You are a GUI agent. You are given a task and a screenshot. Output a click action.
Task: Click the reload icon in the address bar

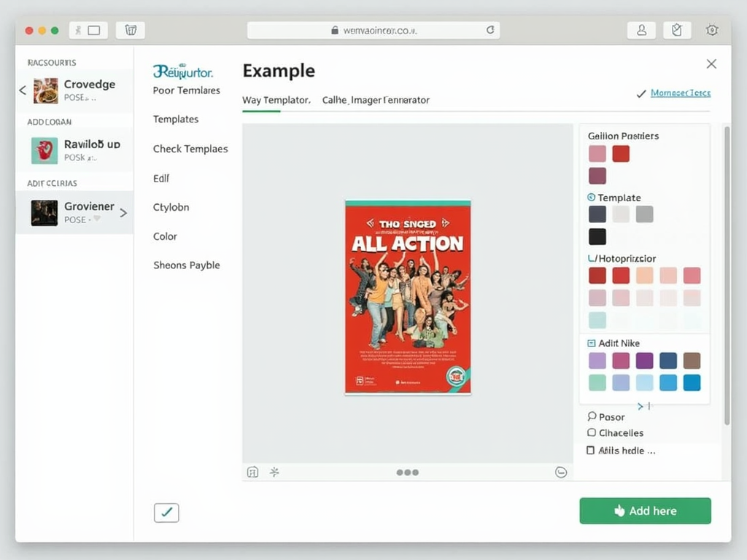489,30
